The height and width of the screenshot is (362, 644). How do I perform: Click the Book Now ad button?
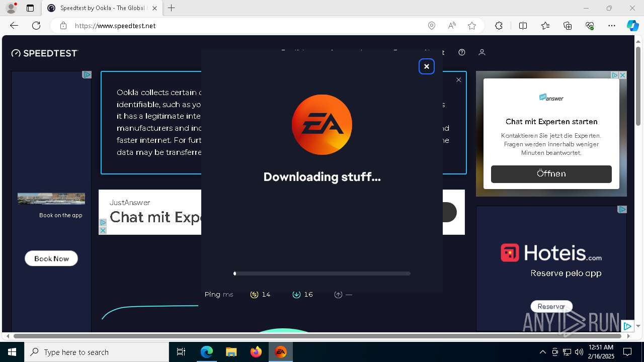click(x=51, y=258)
